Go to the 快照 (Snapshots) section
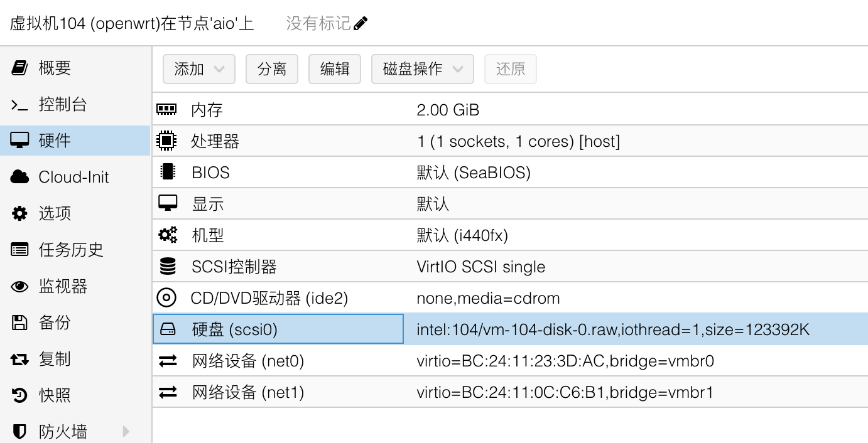Viewport: 868px width, 443px height. click(x=55, y=395)
